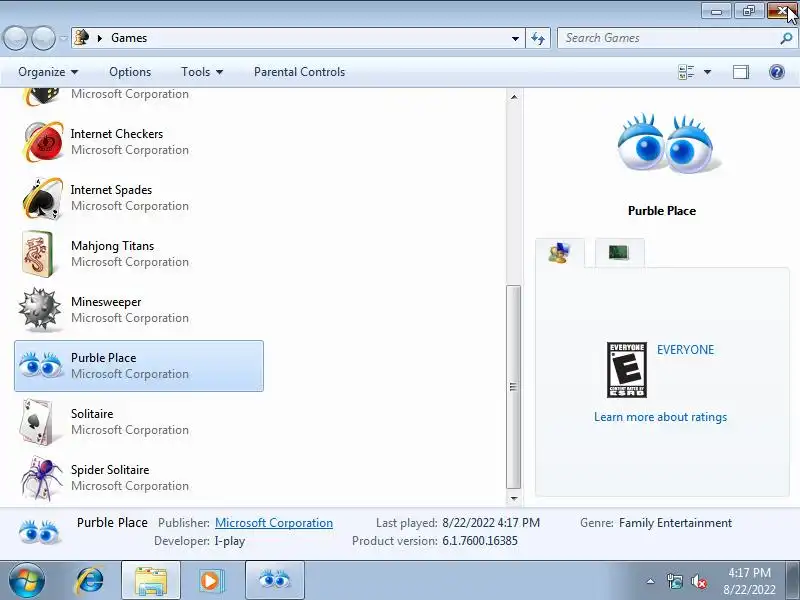Expand the view options dropdown arrow

[708, 72]
